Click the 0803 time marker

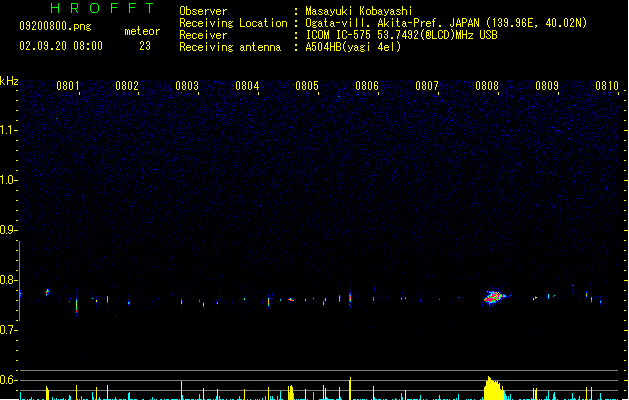click(x=187, y=85)
